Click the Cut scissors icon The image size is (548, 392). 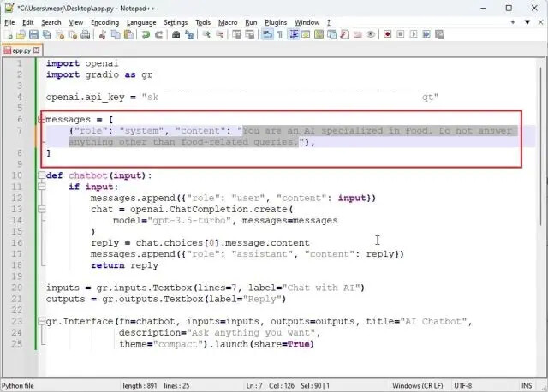point(103,34)
